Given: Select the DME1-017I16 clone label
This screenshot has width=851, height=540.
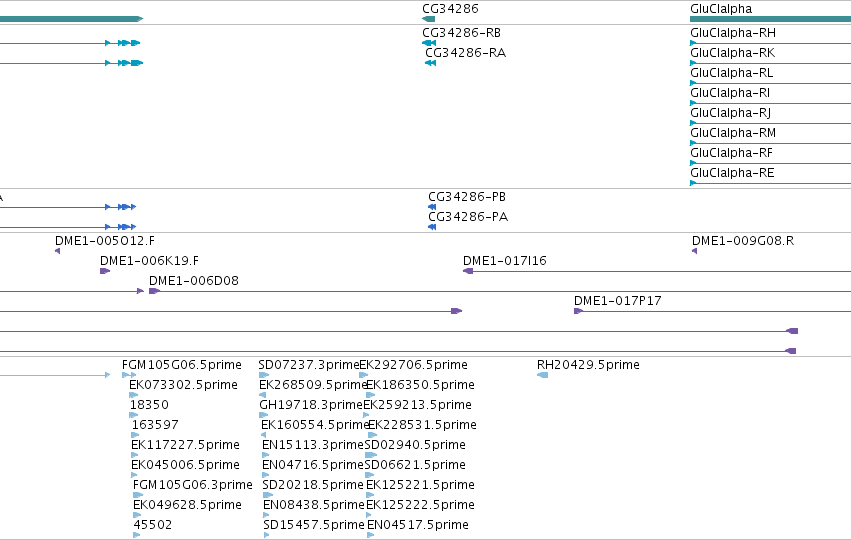Looking at the screenshot, I should coord(505,261).
